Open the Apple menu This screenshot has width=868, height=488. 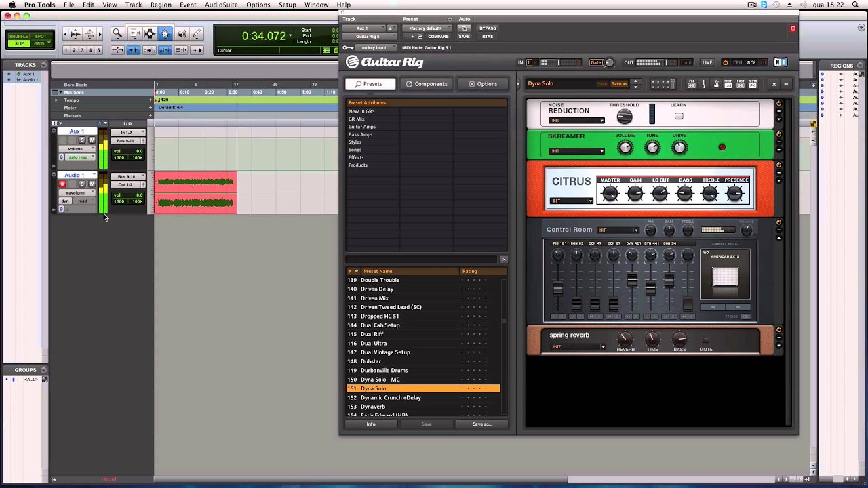click(12, 5)
